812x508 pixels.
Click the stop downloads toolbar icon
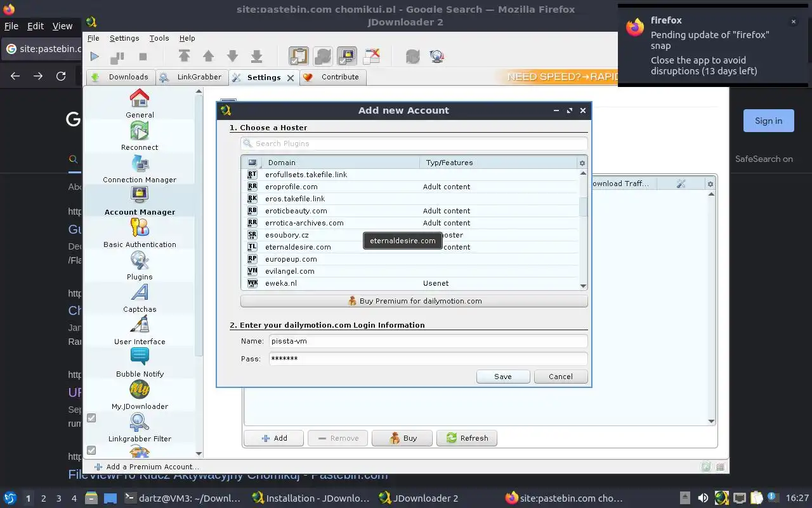pyautogui.click(x=143, y=57)
